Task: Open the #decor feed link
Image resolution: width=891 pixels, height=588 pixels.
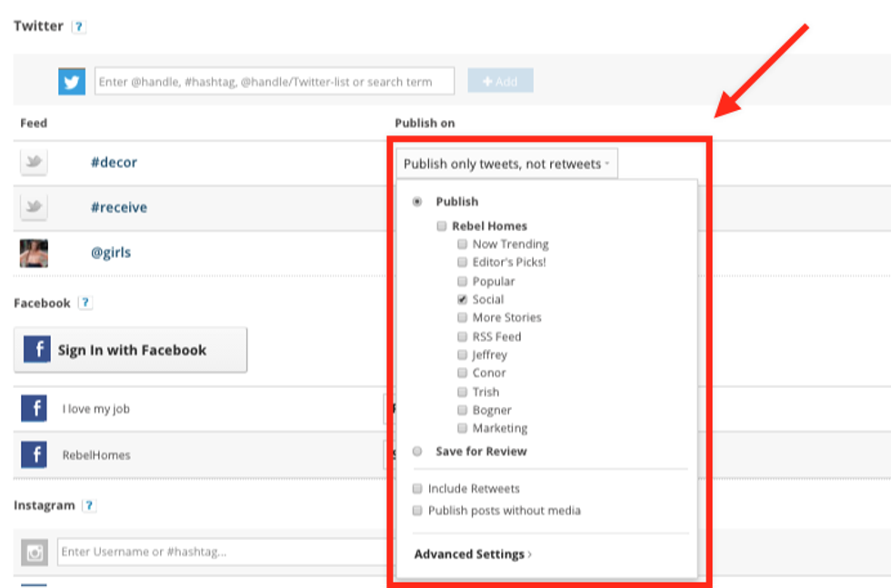Action: [114, 163]
